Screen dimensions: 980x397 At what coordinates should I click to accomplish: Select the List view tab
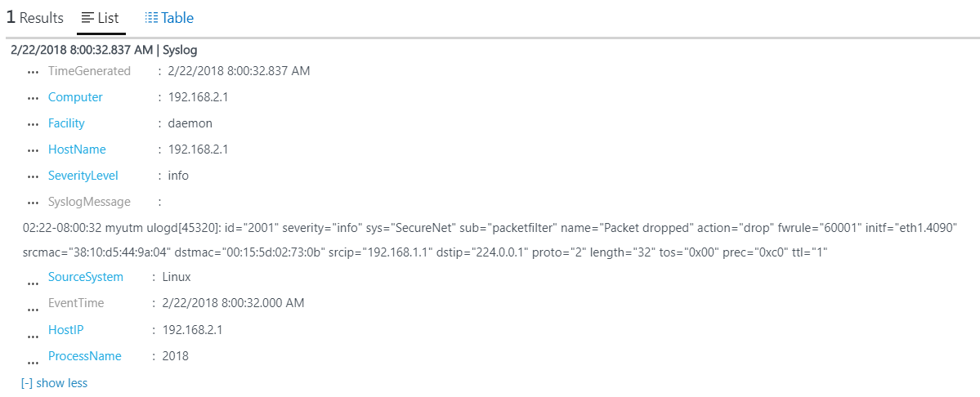tap(101, 18)
